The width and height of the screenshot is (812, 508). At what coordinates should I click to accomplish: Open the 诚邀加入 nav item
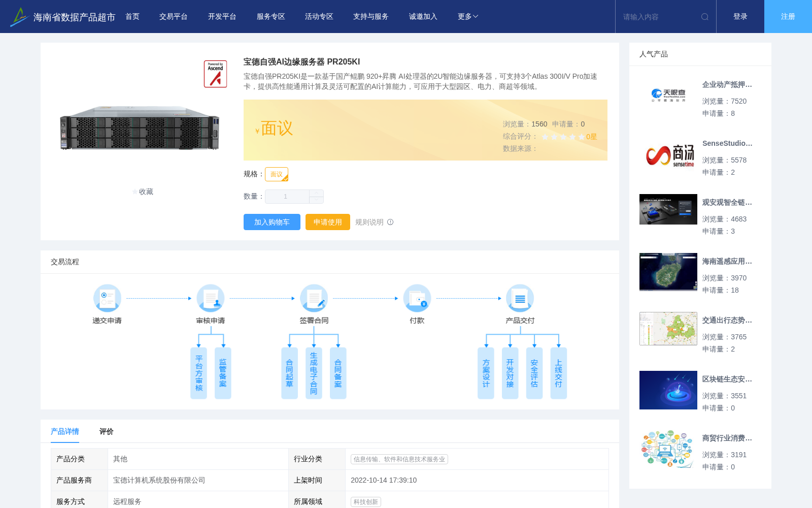[x=423, y=17]
